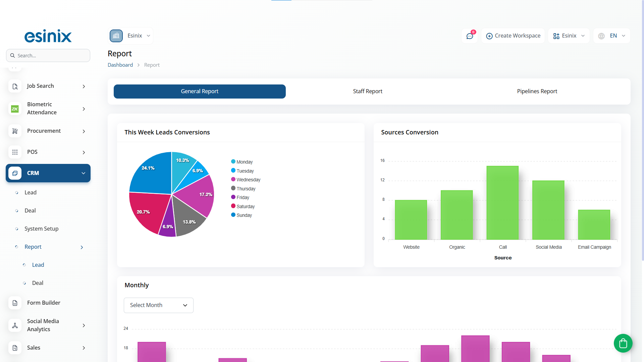Click the Organic source bar
Screen dimensions: 644x362
[x=457, y=215]
